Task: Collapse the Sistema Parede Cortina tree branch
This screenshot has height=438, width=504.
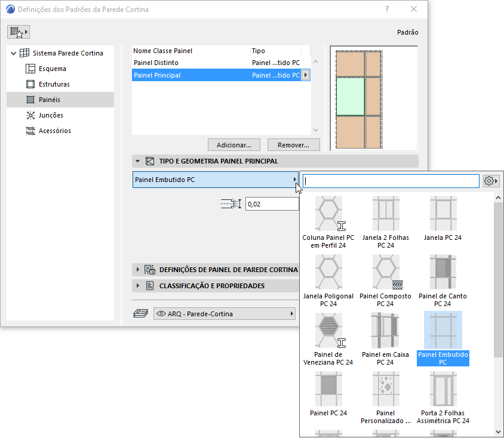Action: coord(13,53)
